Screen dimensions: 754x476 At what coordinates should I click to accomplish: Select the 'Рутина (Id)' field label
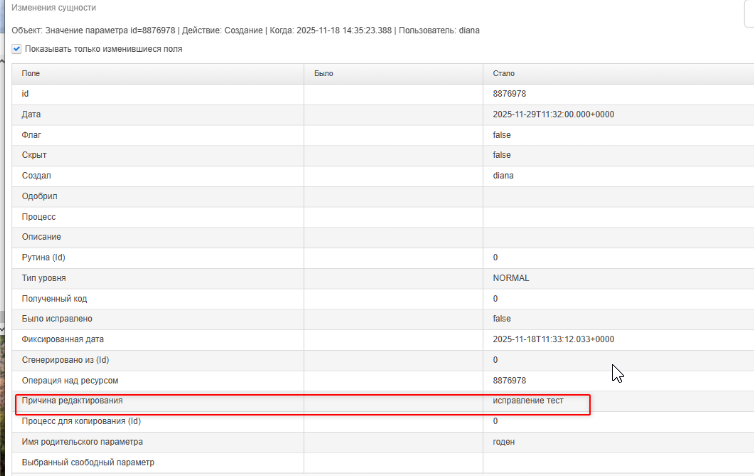pyautogui.click(x=43, y=257)
